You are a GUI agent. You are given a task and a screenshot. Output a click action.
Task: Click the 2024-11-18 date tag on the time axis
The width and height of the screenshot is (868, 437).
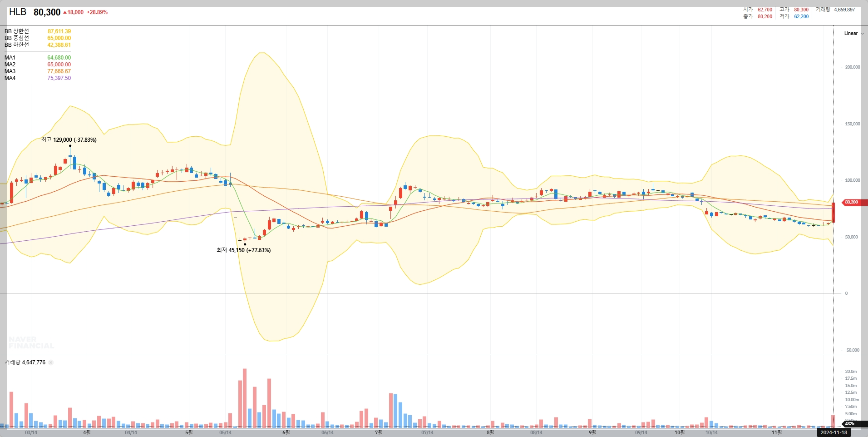pyautogui.click(x=833, y=432)
